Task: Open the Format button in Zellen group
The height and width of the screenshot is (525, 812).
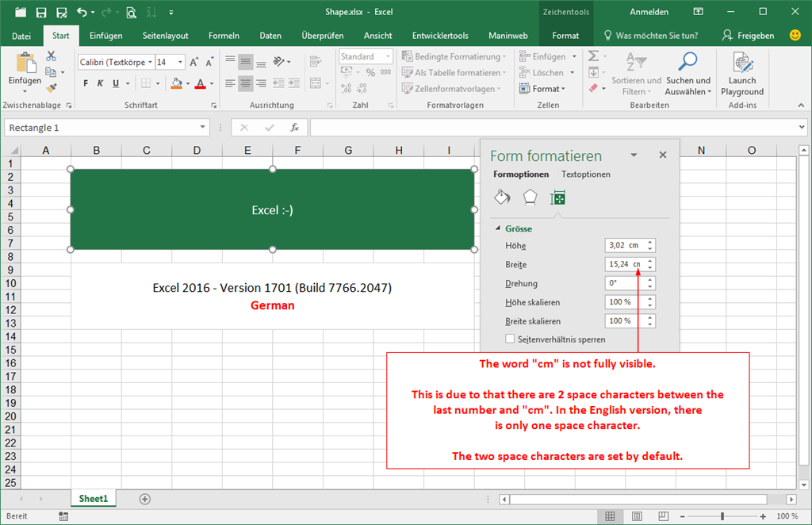Action: (542, 89)
